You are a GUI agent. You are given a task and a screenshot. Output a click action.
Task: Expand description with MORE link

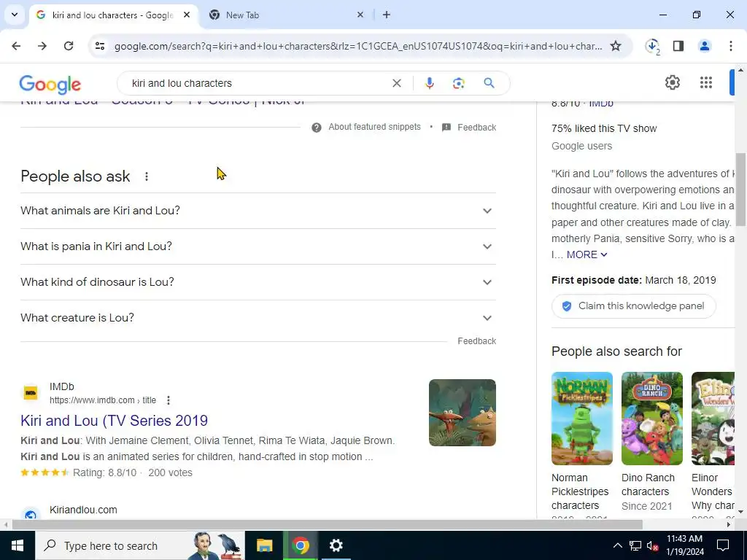pos(587,254)
